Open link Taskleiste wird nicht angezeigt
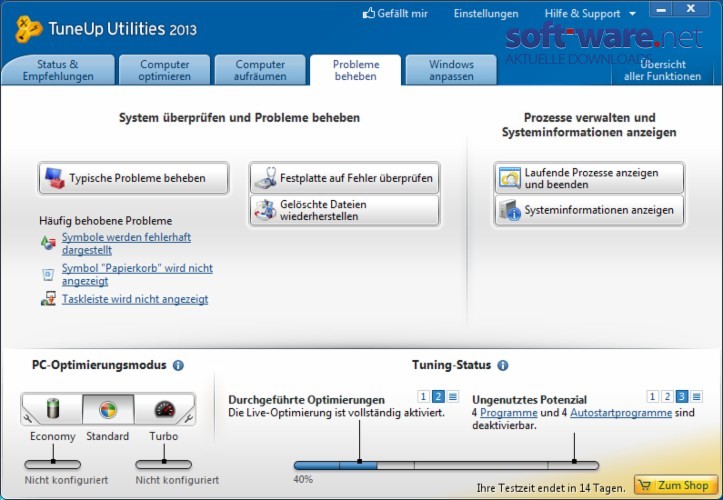The width and height of the screenshot is (723, 500). tap(135, 299)
